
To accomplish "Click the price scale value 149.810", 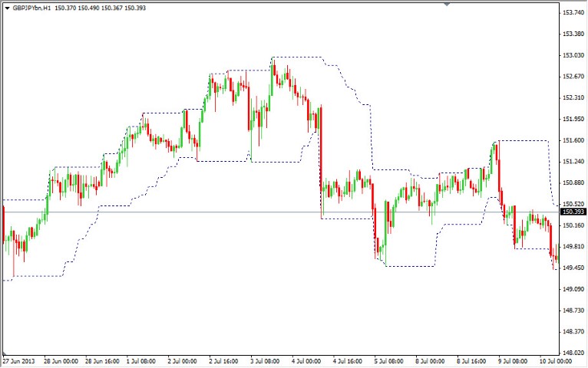I will pos(573,246).
